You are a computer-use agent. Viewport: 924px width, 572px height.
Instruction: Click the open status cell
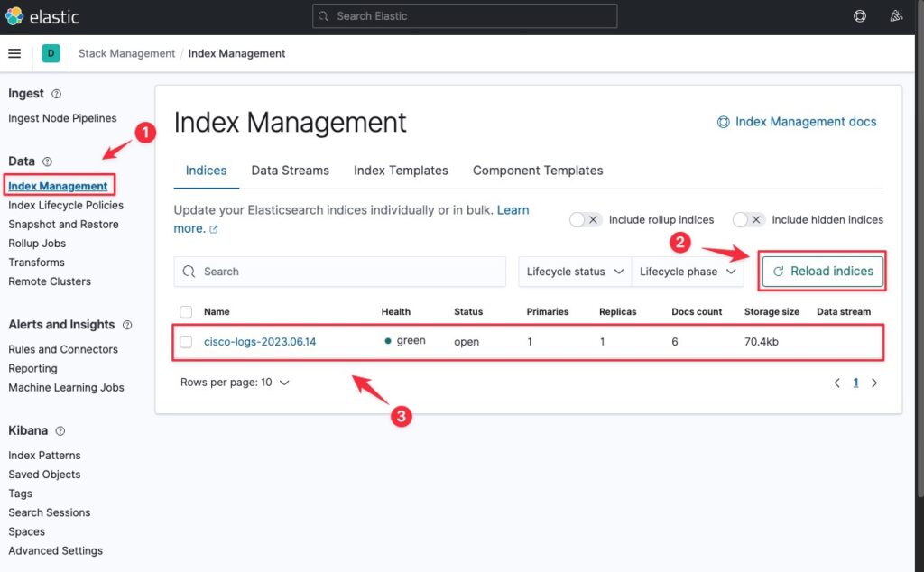[x=467, y=342]
